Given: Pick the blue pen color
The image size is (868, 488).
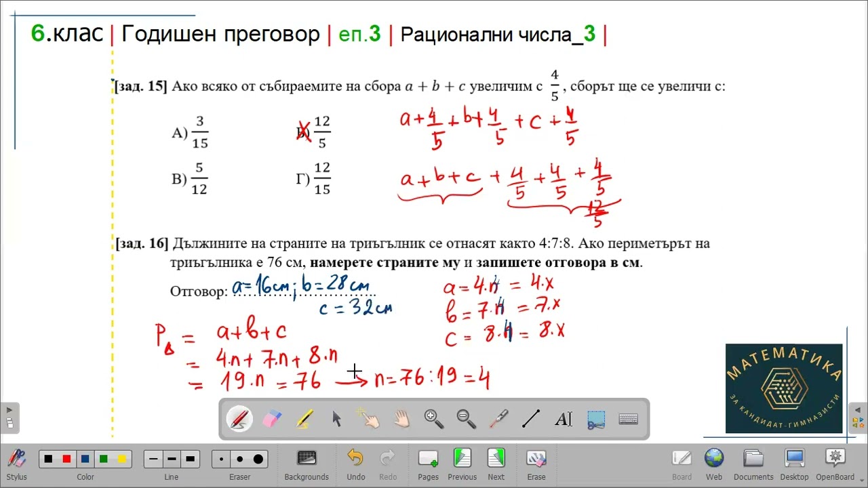Looking at the screenshot, I should point(85,459).
